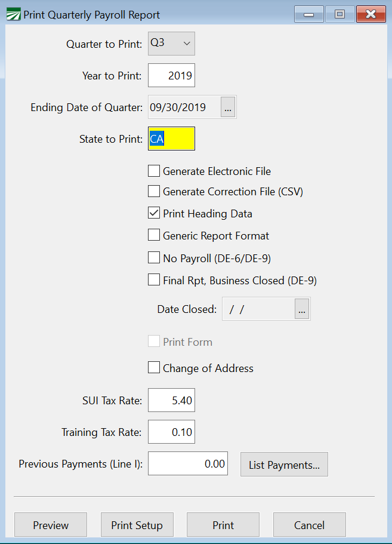
Task: Minimize the Print Quarterly Payroll Report window
Action: click(309, 14)
